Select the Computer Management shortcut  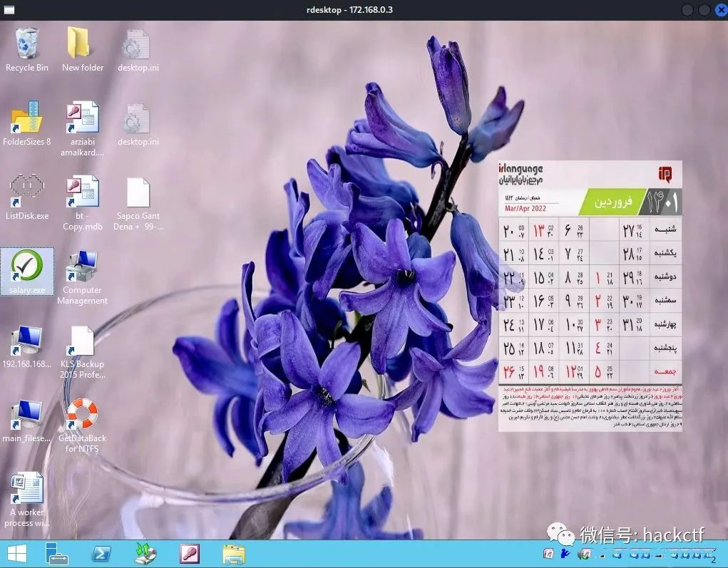tap(82, 277)
